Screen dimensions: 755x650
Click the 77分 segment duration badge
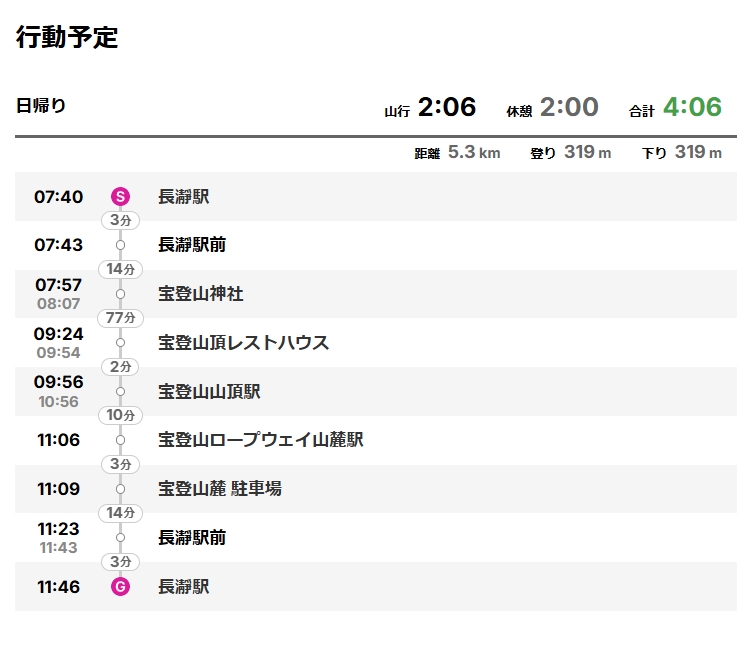[120, 318]
